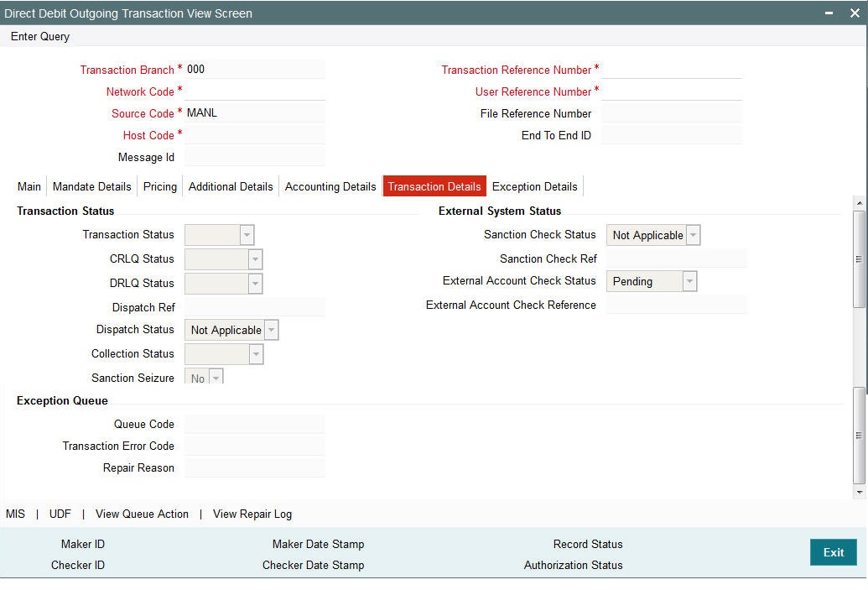Open the View Repair Log

tap(254, 514)
